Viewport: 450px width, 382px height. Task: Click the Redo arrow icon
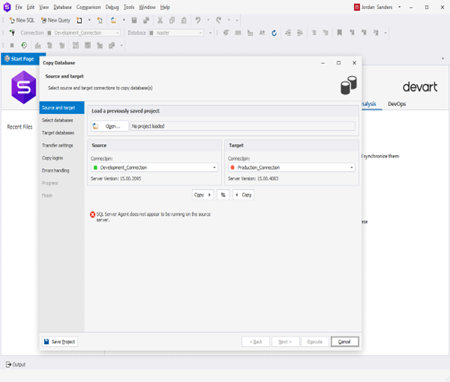tap(219, 20)
